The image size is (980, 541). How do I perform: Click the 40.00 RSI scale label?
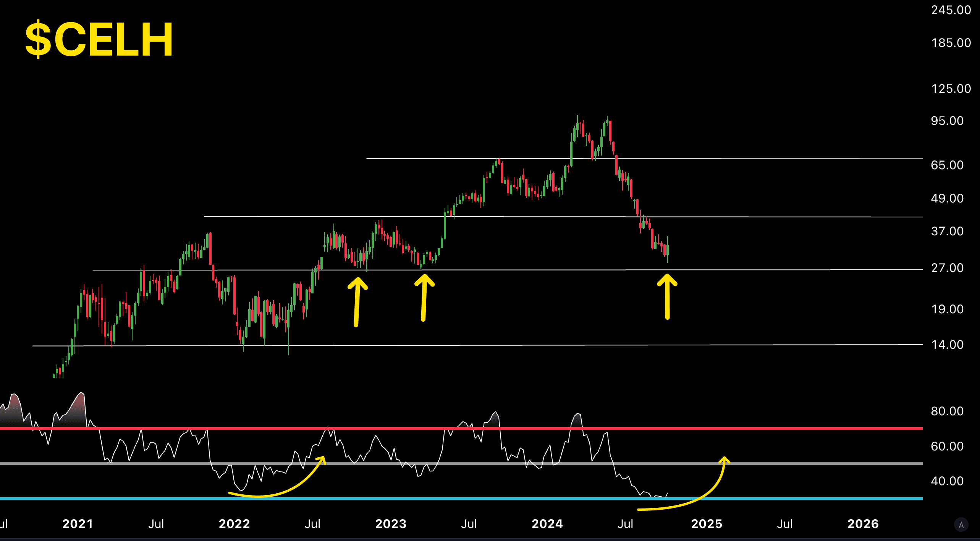[947, 481]
